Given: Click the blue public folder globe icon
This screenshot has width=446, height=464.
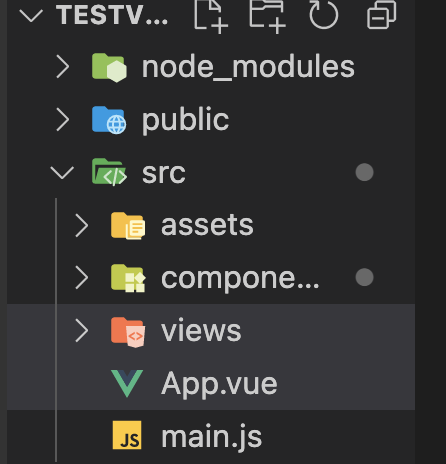Looking at the screenshot, I should 109,120.
